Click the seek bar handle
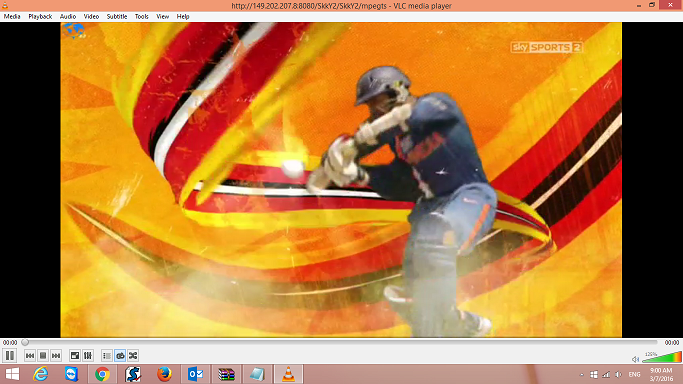Screen dimensions: 683x384 25,343
